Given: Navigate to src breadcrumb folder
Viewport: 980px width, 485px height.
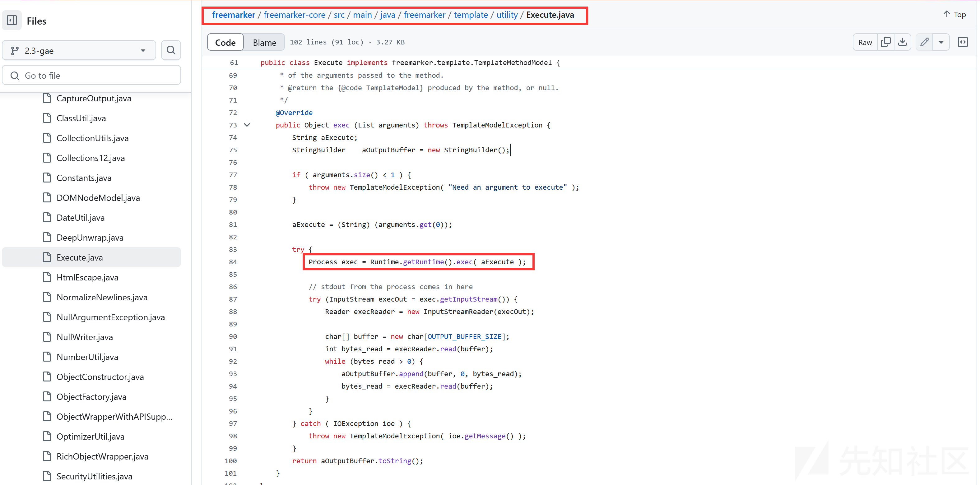Looking at the screenshot, I should pyautogui.click(x=339, y=15).
